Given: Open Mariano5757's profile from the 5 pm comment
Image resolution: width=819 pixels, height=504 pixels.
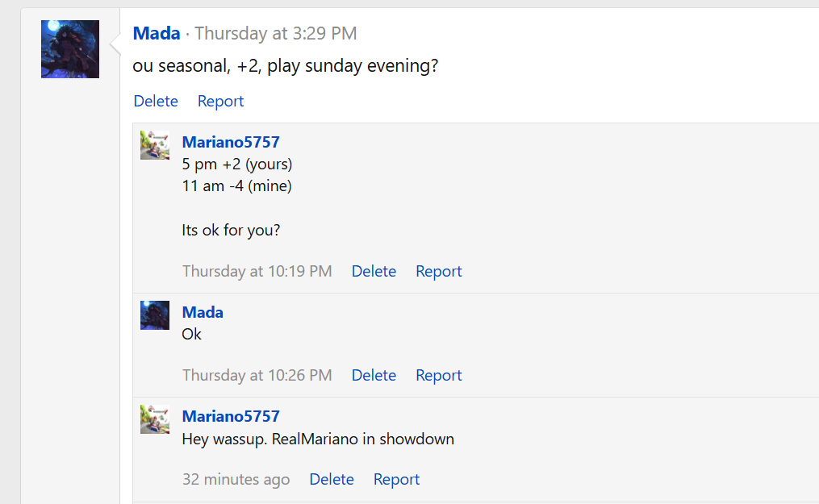Looking at the screenshot, I should [231, 143].
